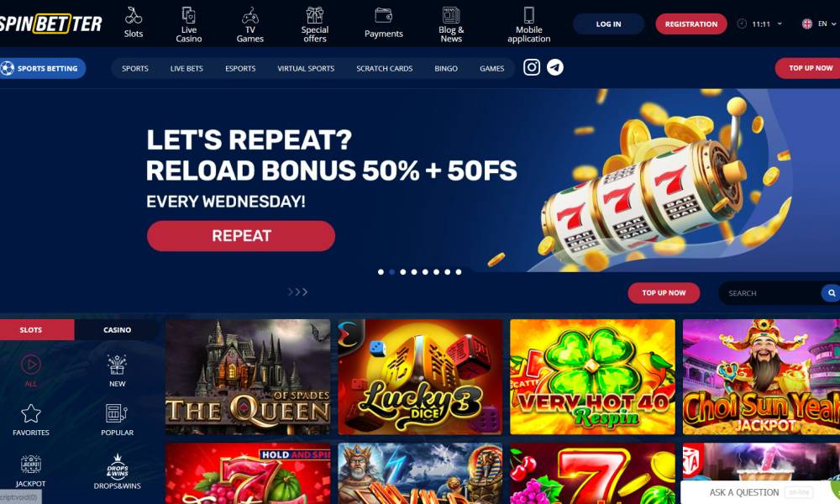840x504 pixels.
Task: Switch to the Casino tab
Action: (x=117, y=330)
